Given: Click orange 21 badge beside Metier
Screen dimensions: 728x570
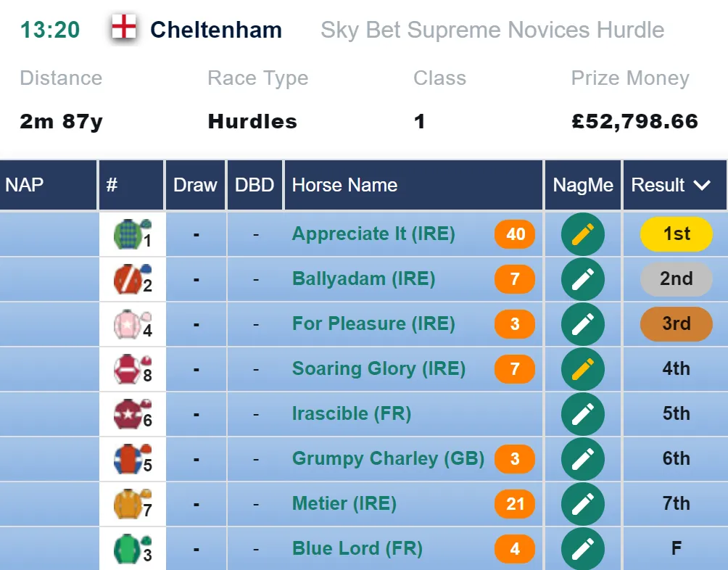Looking at the screenshot, I should (515, 504).
